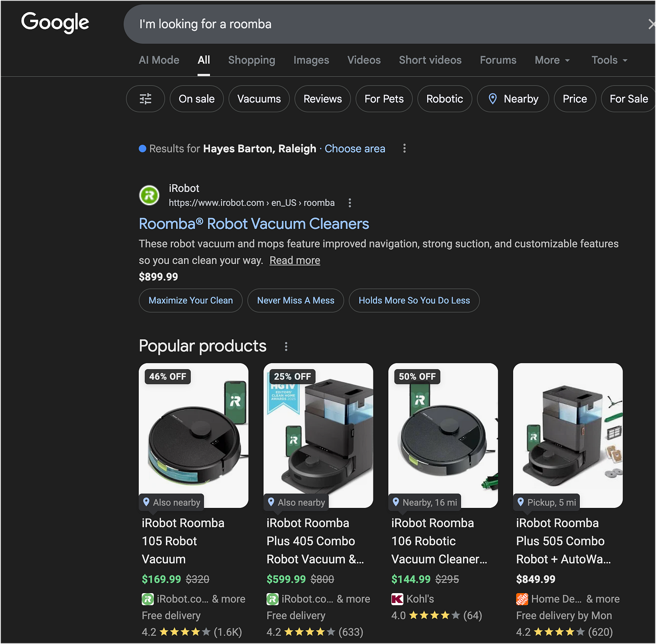Click the 4.2 star rating (1.6K)

[x=192, y=632]
